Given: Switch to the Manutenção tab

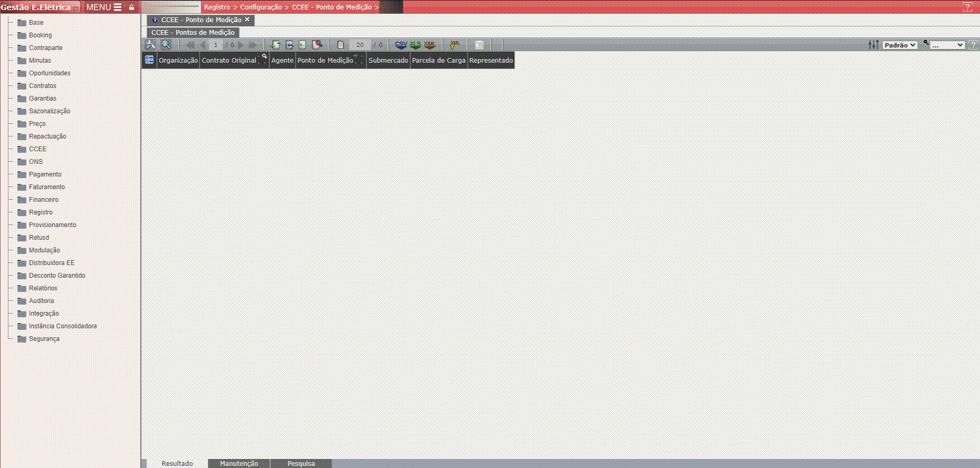Looking at the screenshot, I should (239, 463).
